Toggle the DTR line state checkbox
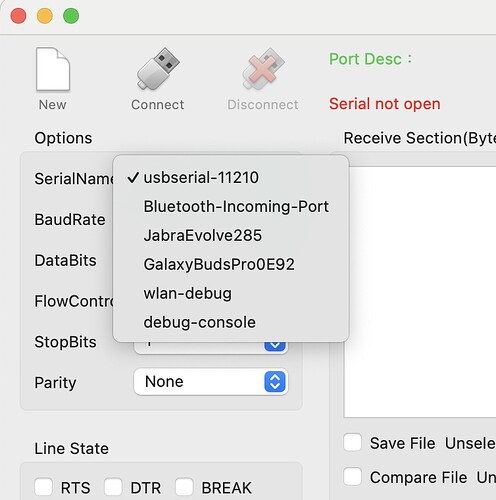 [x=113, y=487]
